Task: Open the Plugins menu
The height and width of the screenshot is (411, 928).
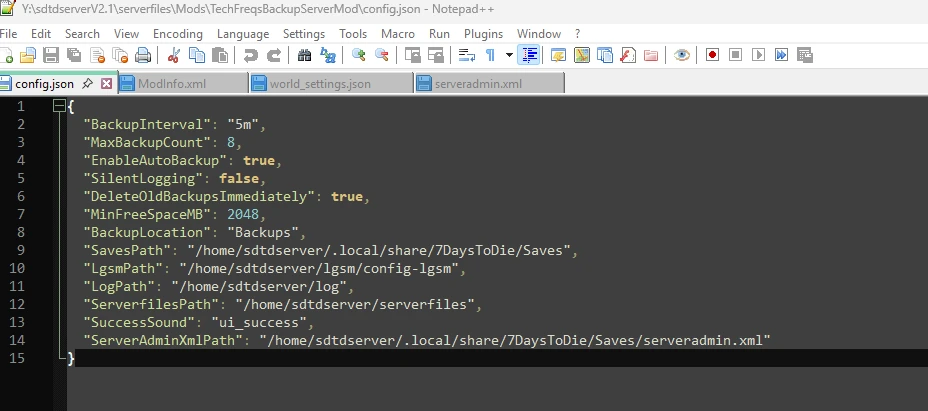Action: pyautogui.click(x=484, y=34)
